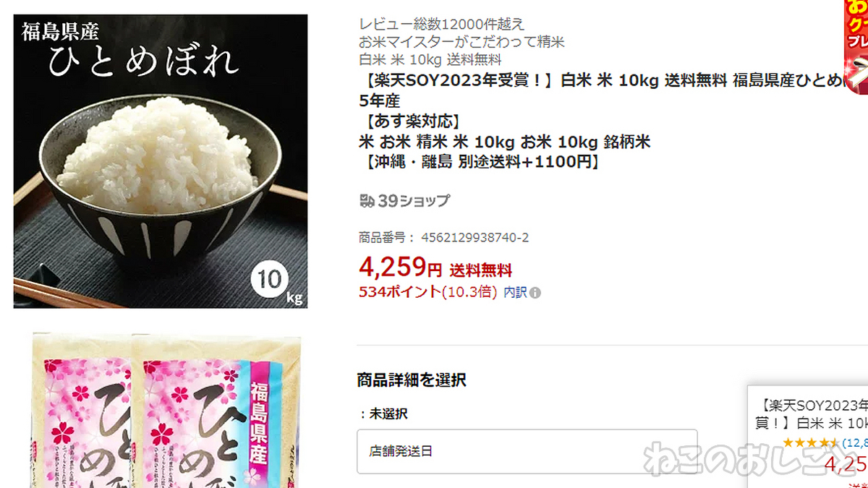The height and width of the screenshot is (488, 868).
Task: Click the 商品番号 product number
Action: [x=443, y=237]
